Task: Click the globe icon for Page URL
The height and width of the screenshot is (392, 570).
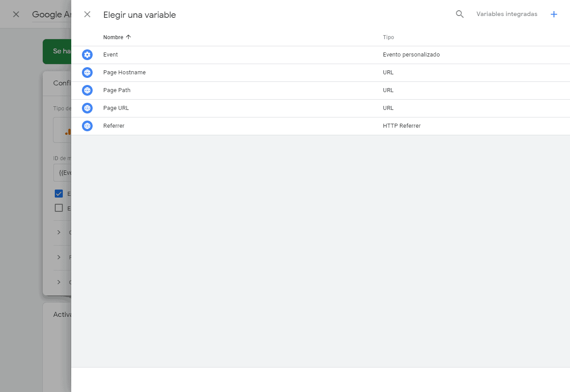Action: (x=87, y=108)
